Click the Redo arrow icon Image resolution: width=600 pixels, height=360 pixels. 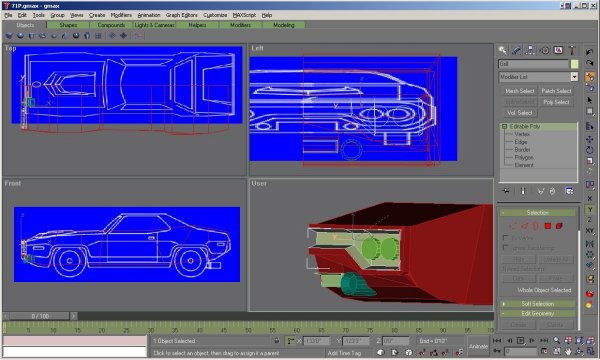(590, 64)
